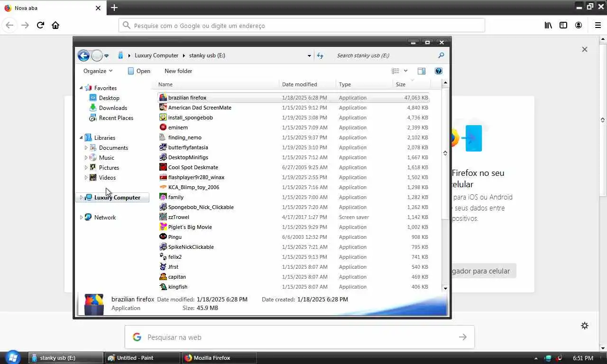Viewport: 607px width, 364px height.
Task: Open the view options dropdown arrow
Action: tap(405, 71)
